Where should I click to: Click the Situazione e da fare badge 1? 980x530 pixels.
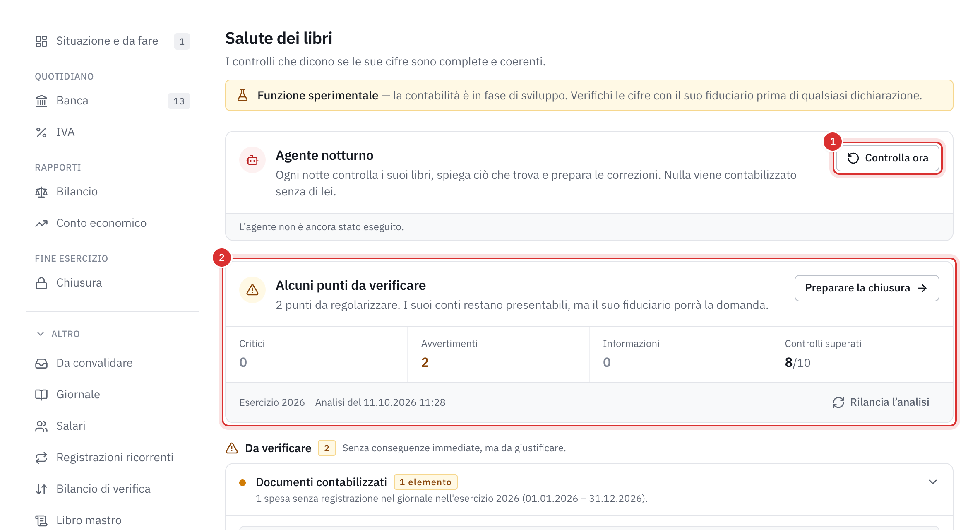pos(182,41)
